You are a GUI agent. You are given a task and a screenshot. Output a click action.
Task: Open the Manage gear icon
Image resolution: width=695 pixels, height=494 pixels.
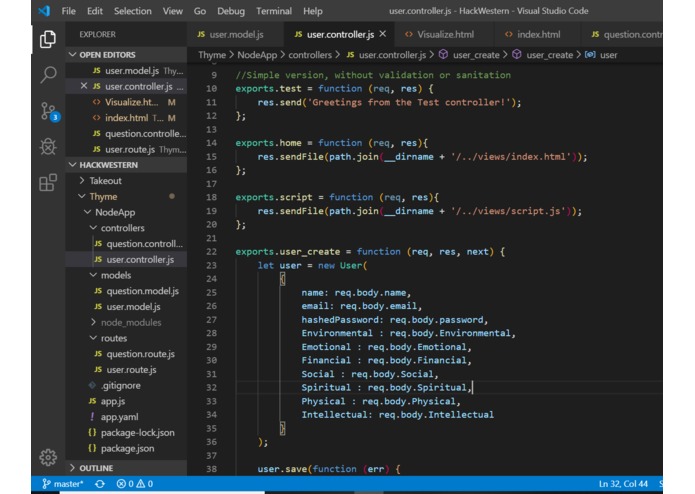pyautogui.click(x=47, y=457)
